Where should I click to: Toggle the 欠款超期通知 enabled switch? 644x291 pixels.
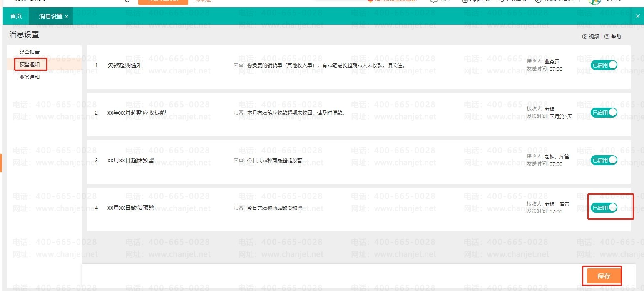pos(604,65)
